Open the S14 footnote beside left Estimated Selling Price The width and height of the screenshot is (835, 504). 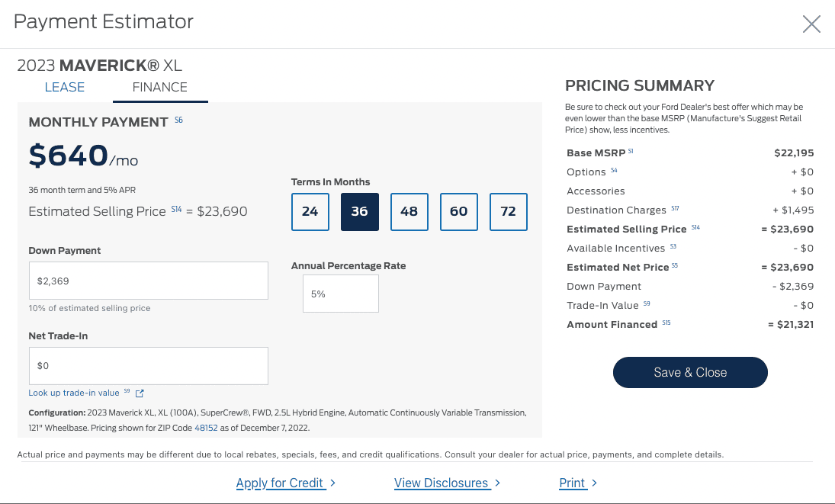coord(176,210)
